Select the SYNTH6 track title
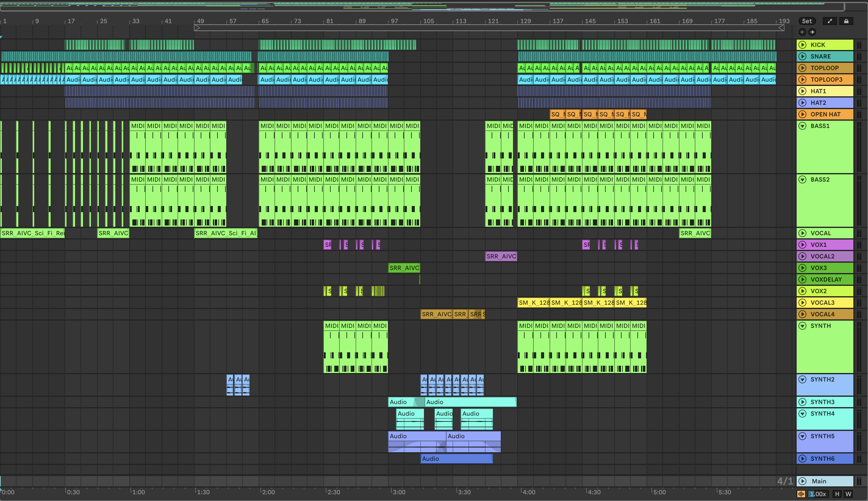Viewport: 868px width, 501px height. (x=822, y=459)
